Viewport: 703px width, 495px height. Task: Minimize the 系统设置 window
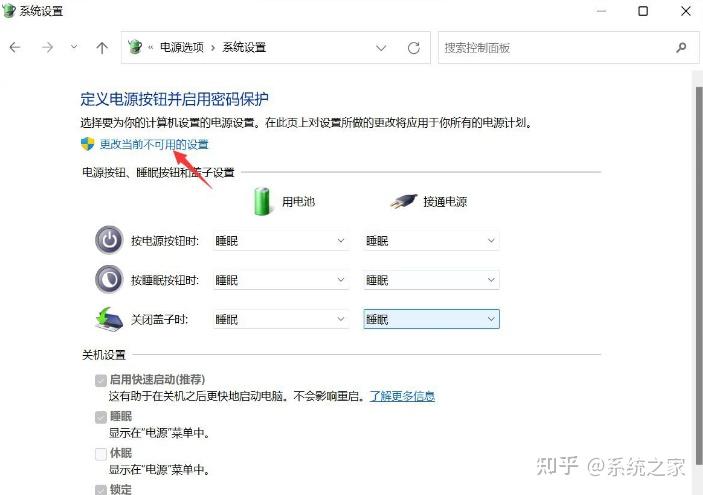pos(601,11)
